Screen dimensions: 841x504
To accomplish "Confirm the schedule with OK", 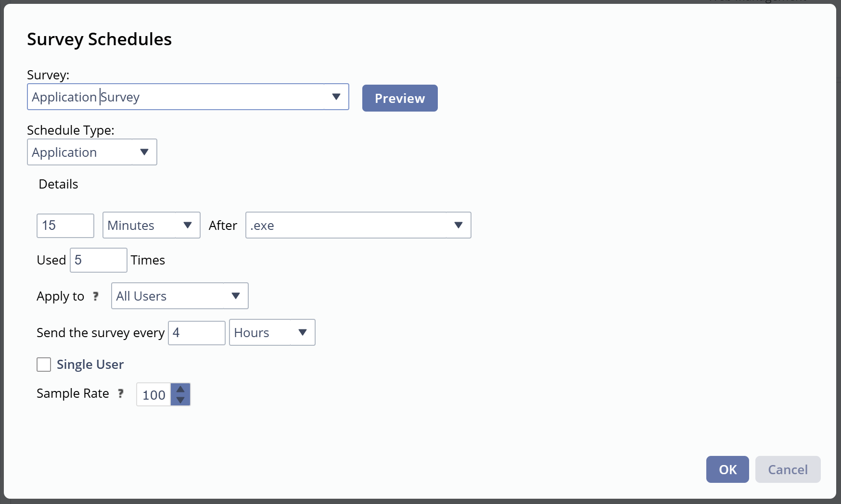I will [727, 469].
